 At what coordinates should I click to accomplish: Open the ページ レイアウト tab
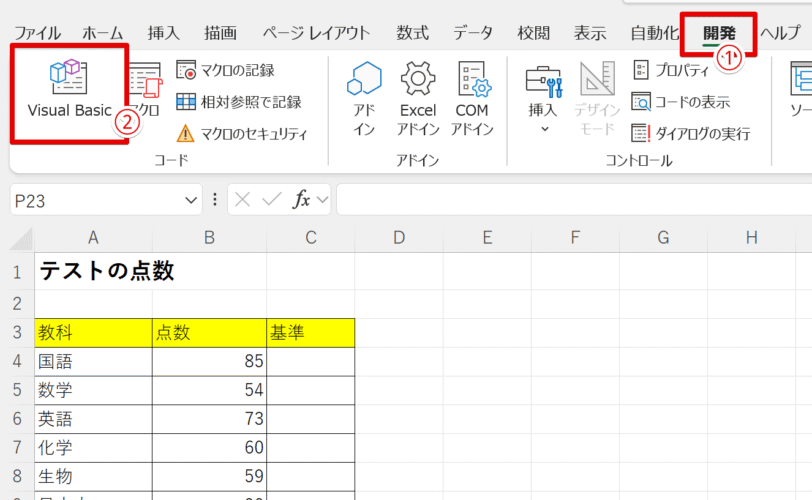[x=316, y=33]
